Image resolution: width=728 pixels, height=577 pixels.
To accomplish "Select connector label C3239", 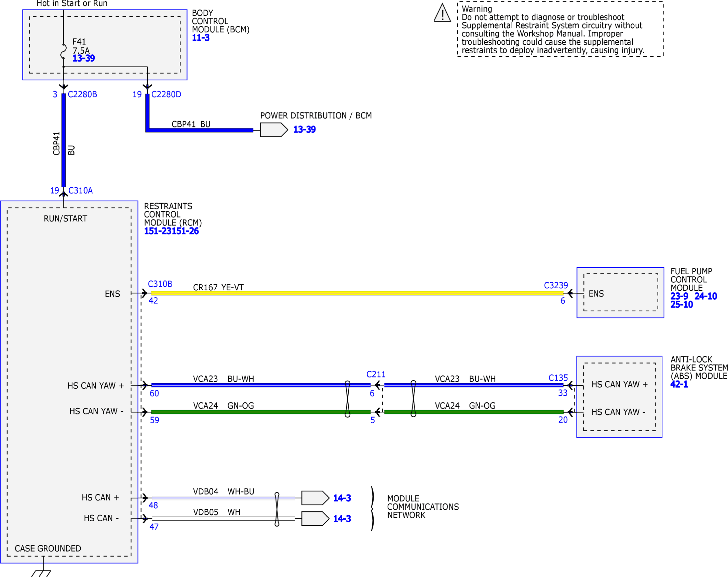I will tap(556, 286).
